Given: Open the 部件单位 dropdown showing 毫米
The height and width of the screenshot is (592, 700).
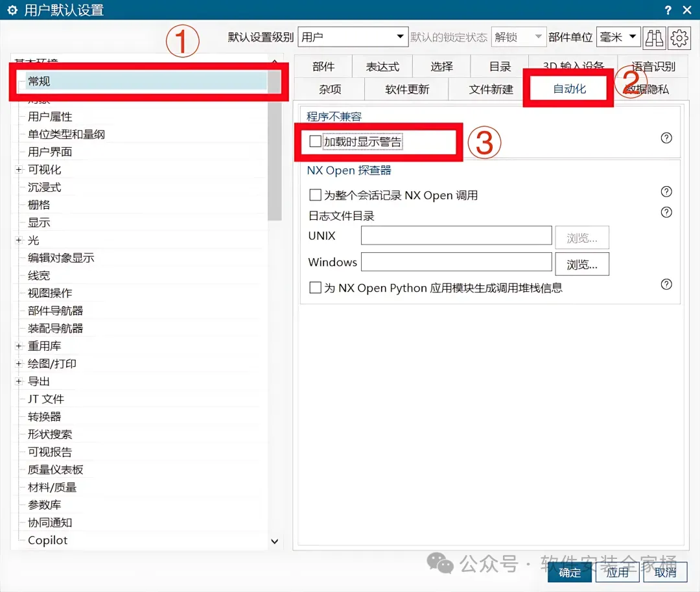Looking at the screenshot, I should point(618,37).
